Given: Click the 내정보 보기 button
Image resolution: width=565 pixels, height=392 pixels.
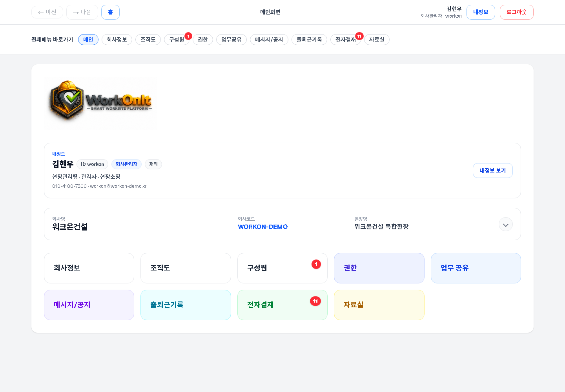Looking at the screenshot, I should (x=493, y=171).
